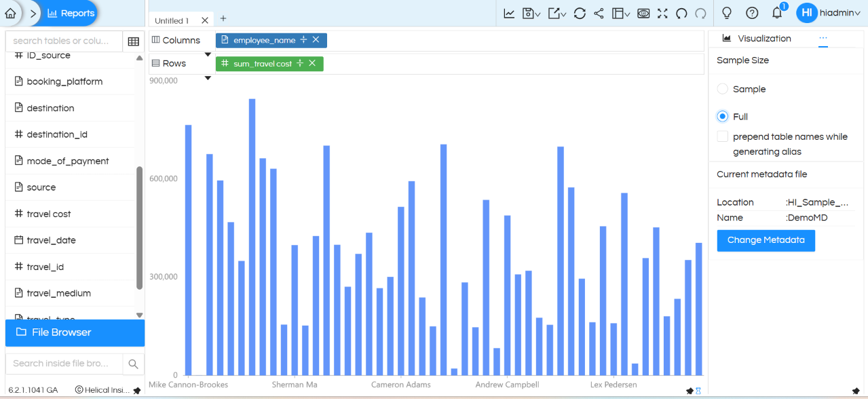Click the Preview eye icon
The height and width of the screenshot is (399, 868).
(643, 13)
